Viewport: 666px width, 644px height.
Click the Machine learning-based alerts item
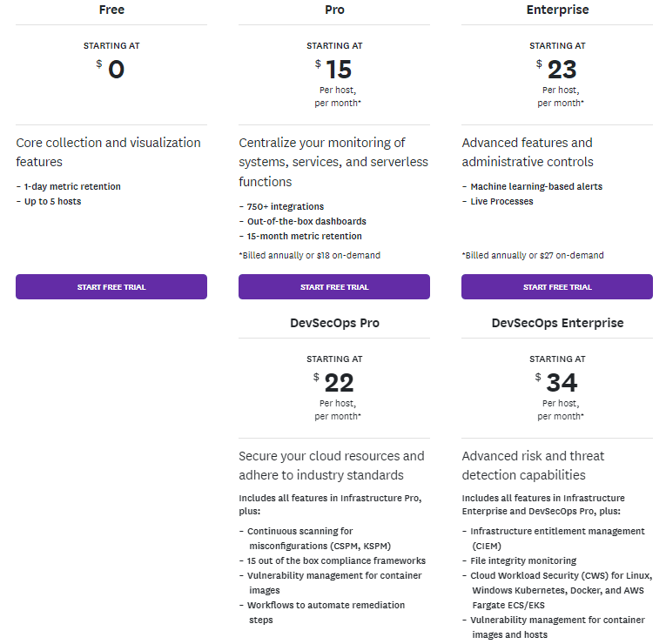[536, 186]
